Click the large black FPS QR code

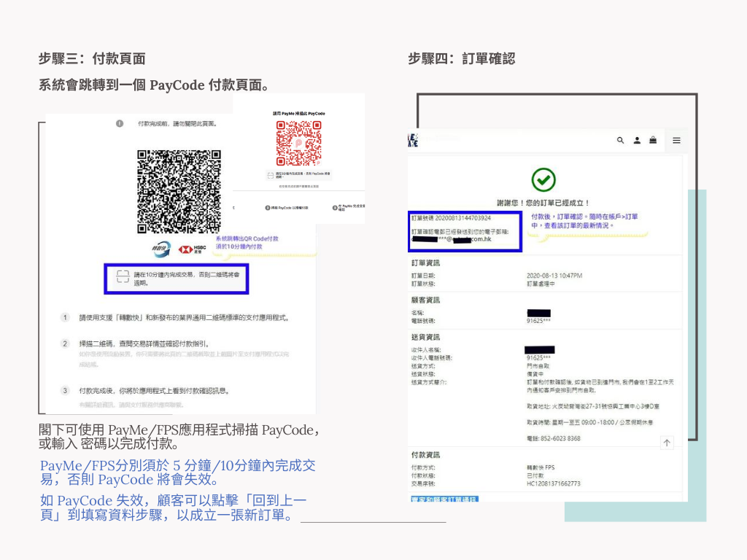[x=179, y=187]
